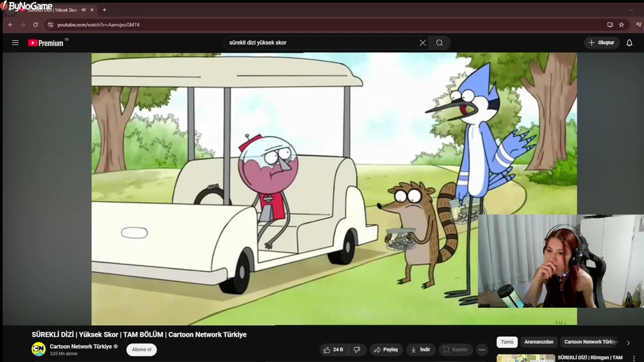The height and width of the screenshot is (362, 644).
Task: Close the SÜREKLİ DİZİ browser tab
Action: click(x=92, y=10)
